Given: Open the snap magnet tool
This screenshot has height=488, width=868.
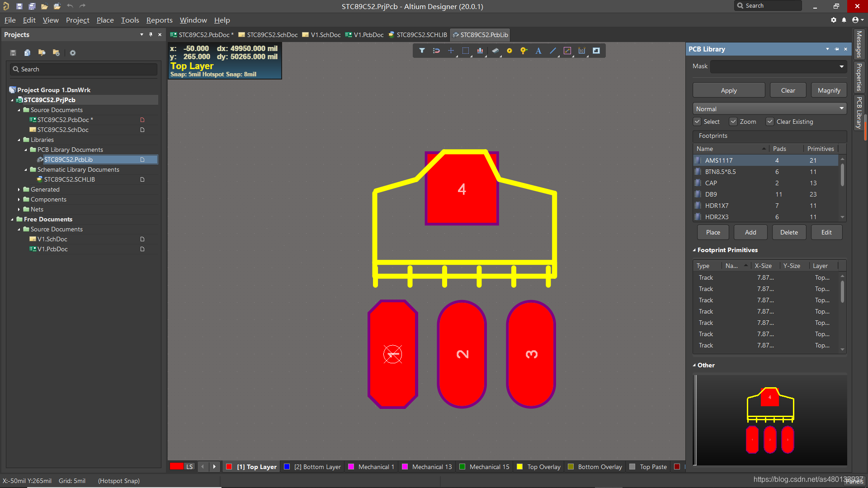Looking at the screenshot, I should click(436, 51).
